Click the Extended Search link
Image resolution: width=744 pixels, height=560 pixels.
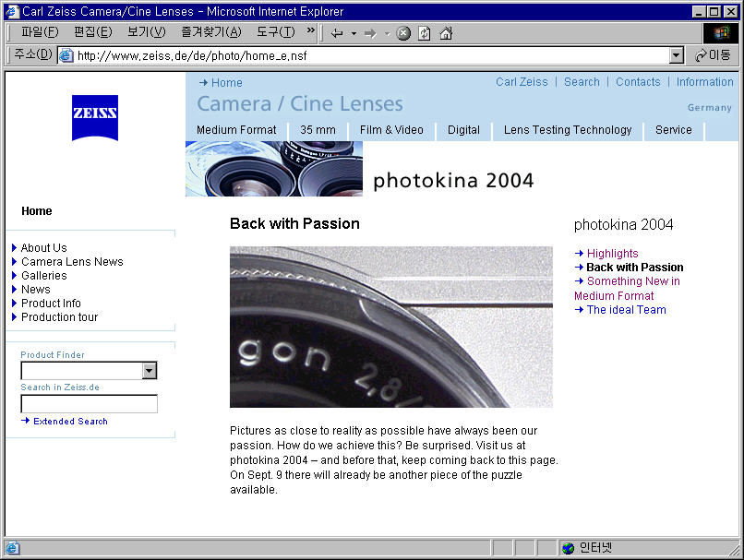pos(70,422)
